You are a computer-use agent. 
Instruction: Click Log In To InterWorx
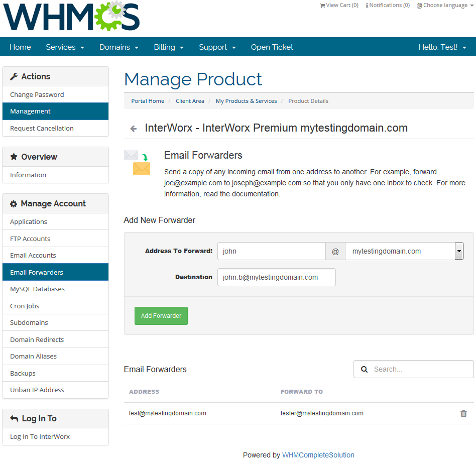(55, 437)
